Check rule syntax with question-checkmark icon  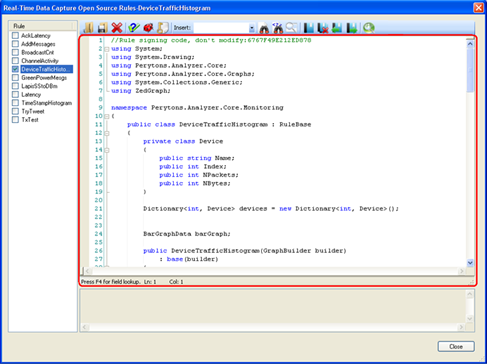coord(134,28)
